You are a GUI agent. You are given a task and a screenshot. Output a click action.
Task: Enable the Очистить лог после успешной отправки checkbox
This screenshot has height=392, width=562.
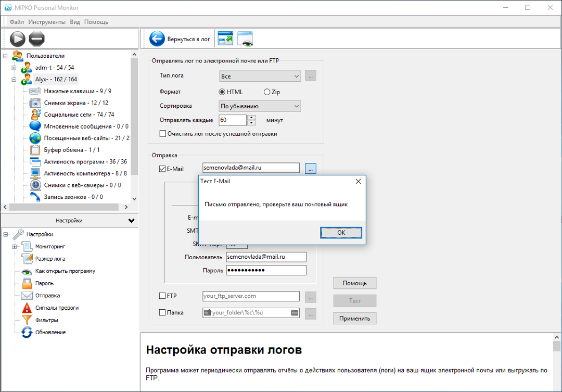click(x=163, y=134)
